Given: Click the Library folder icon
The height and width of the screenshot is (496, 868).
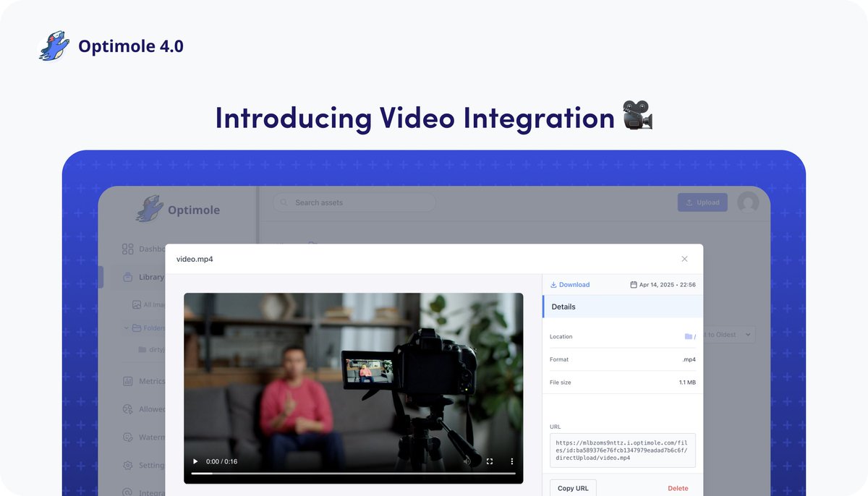Looking at the screenshot, I should tap(127, 277).
